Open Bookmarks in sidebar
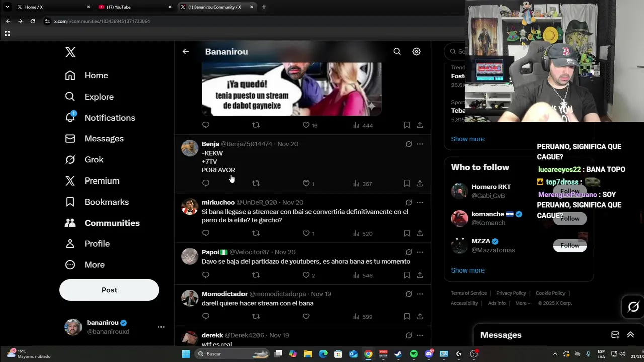The image size is (644, 362). tap(97, 202)
